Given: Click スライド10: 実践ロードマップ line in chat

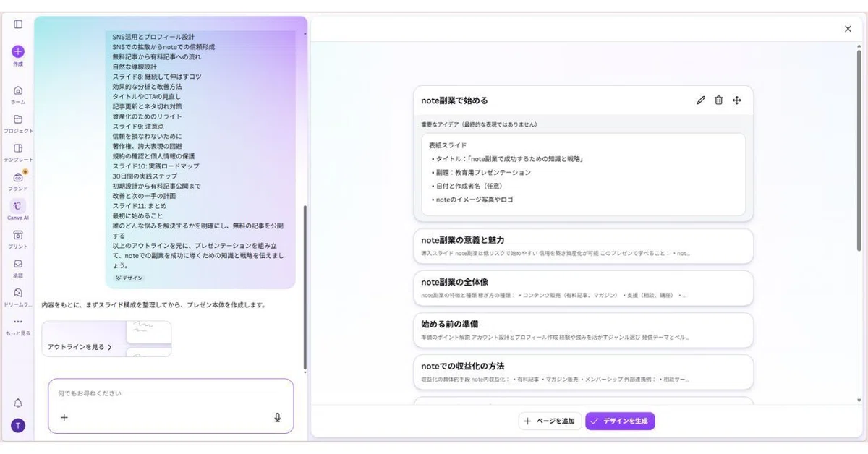Looking at the screenshot, I should pyautogui.click(x=156, y=166).
